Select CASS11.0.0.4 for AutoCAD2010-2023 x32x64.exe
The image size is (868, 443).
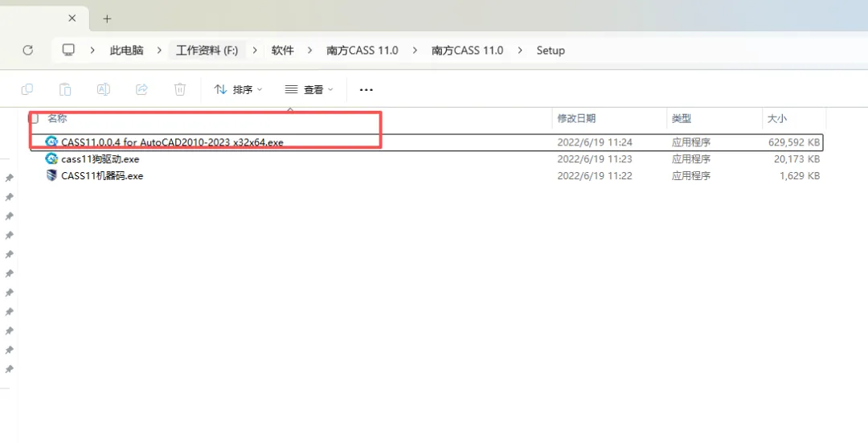pyautogui.click(x=172, y=142)
